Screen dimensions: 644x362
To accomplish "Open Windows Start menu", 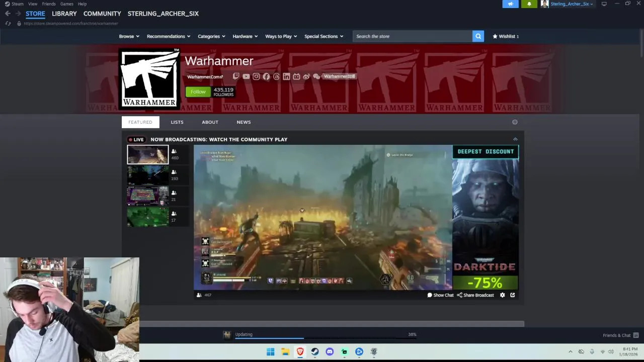I will (270, 351).
